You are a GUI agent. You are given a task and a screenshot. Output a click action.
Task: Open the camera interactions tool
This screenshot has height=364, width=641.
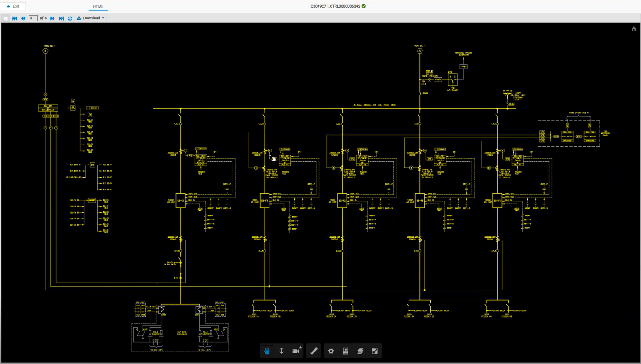296,351
